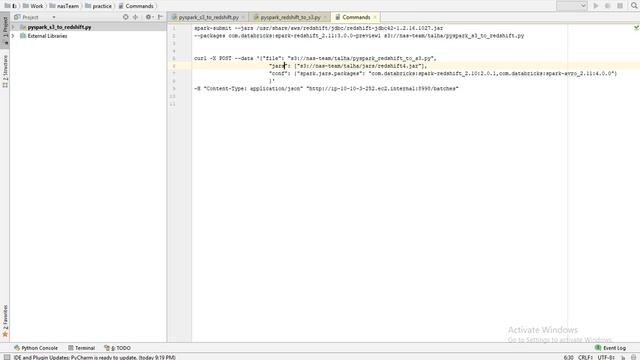Open the Favorites tool window sidebar tab

tap(5, 320)
